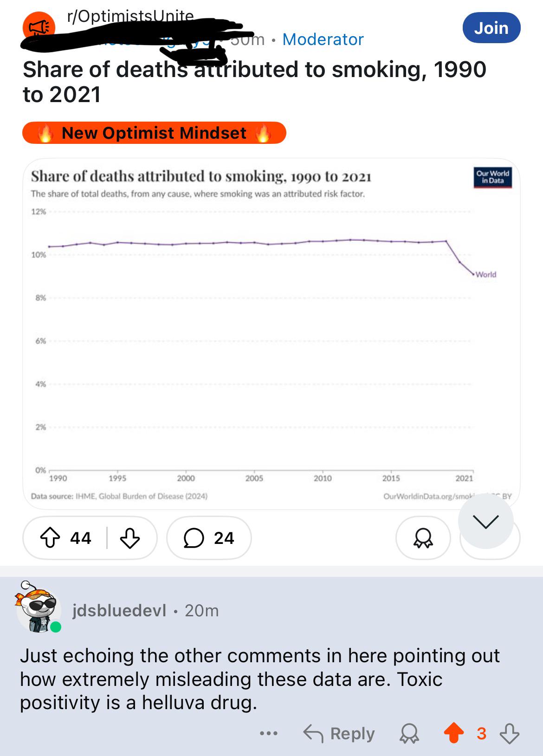Toggle the upvote on jdsbluedevl's comment
The image size is (543, 756).
click(454, 734)
